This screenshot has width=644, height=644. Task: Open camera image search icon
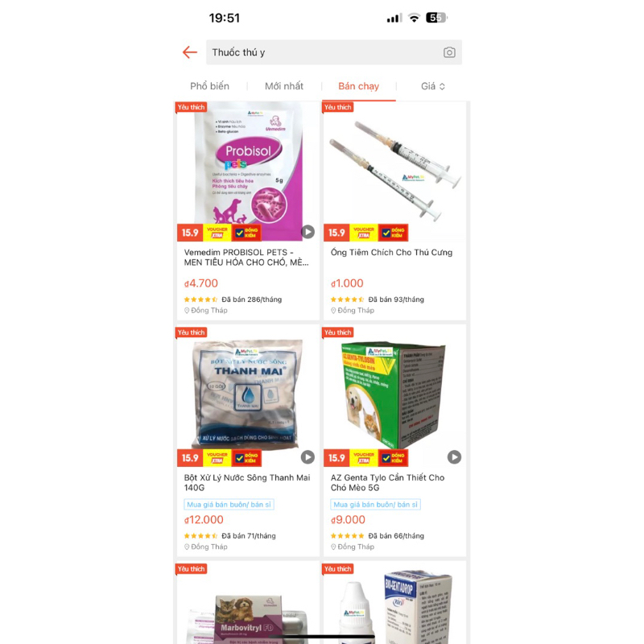(449, 52)
